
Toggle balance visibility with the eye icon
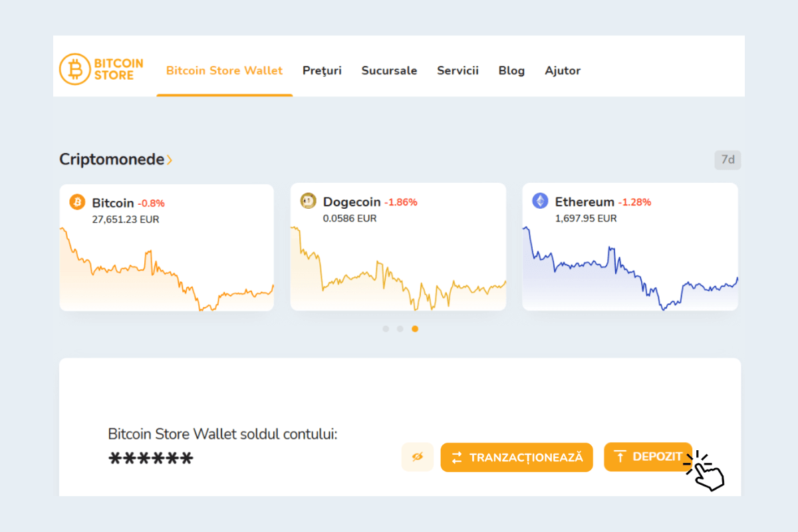coord(417,457)
